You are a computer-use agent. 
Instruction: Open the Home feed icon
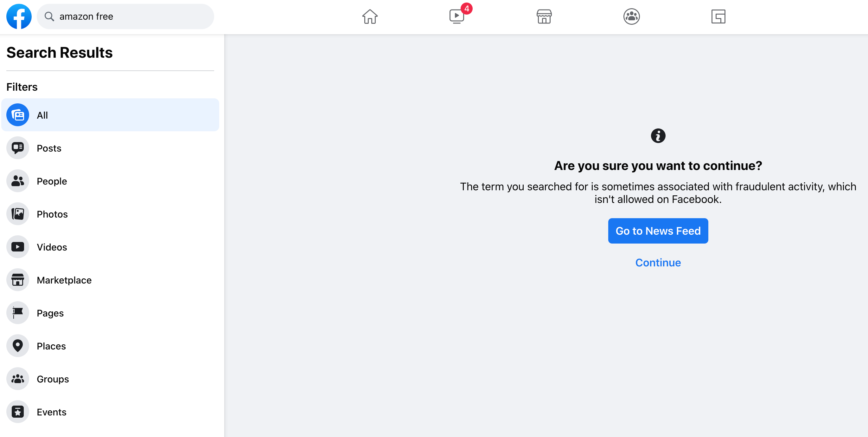(370, 16)
